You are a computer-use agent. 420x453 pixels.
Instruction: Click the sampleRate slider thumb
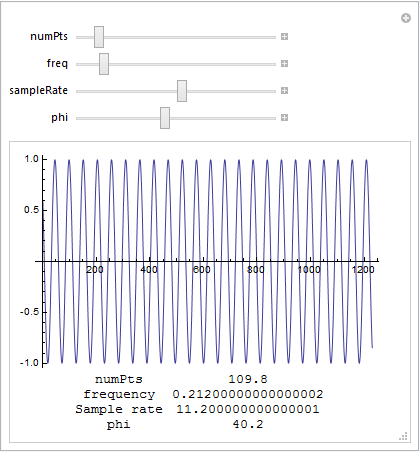pyautogui.click(x=182, y=91)
